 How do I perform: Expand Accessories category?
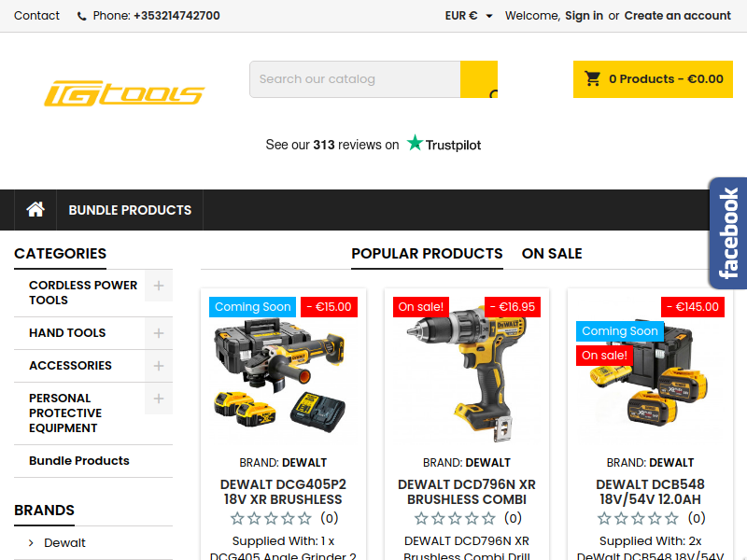(159, 366)
